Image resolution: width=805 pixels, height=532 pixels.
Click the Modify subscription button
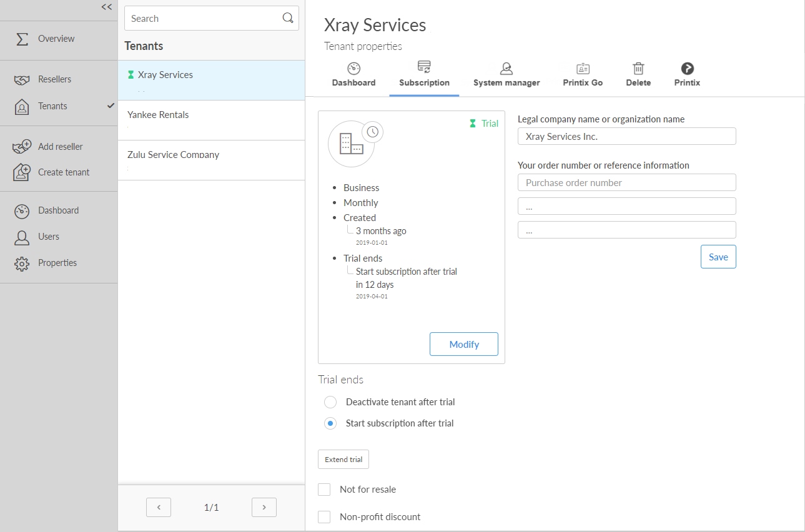463,345
